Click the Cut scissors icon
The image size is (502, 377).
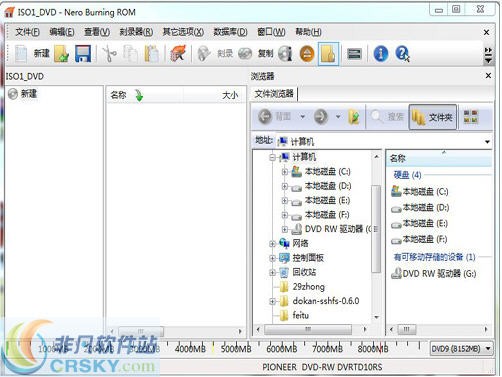pos(109,54)
